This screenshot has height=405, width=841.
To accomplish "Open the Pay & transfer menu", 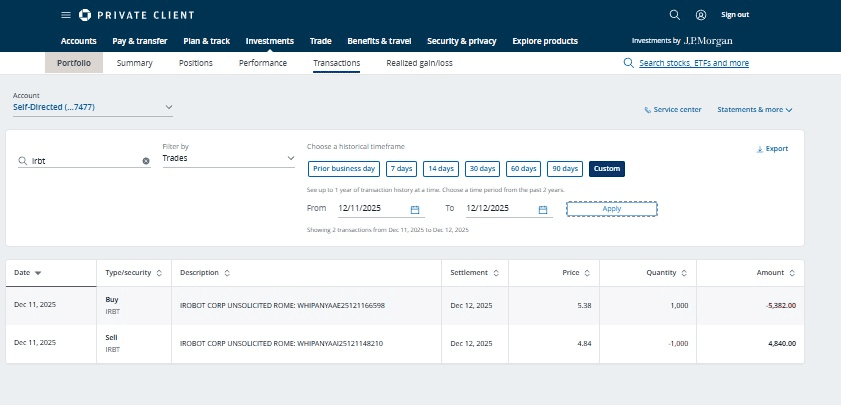I will pos(139,41).
